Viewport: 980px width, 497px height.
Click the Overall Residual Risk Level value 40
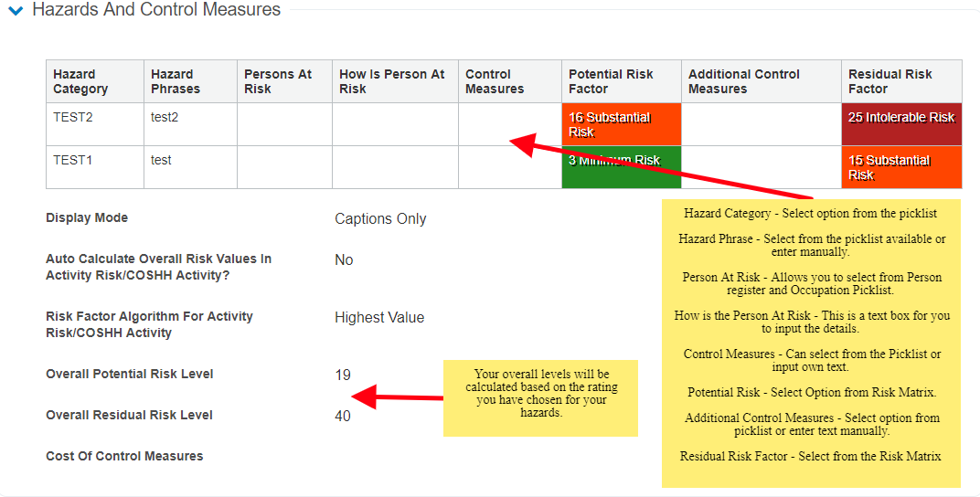343,417
